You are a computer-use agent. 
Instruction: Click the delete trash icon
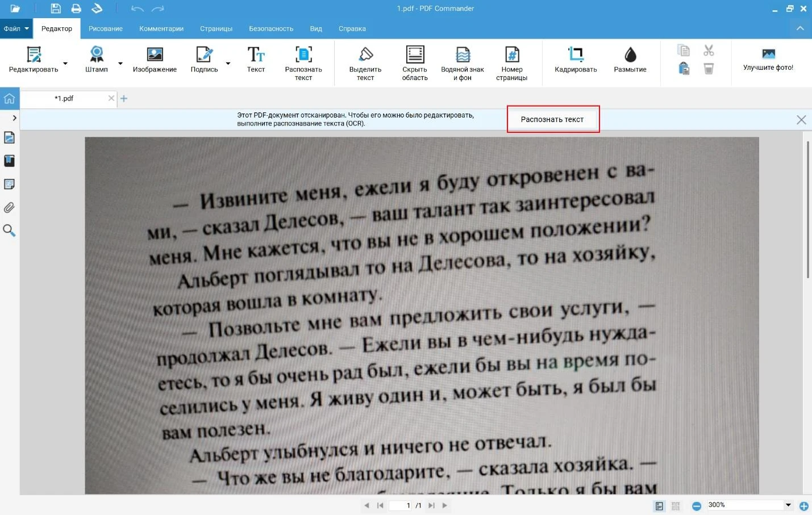(x=709, y=69)
